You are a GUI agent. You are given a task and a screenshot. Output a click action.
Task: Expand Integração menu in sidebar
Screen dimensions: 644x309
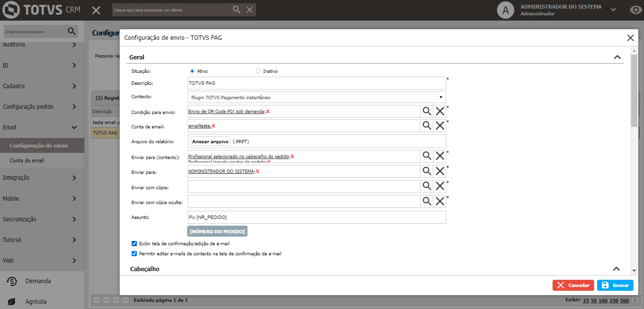74,178
